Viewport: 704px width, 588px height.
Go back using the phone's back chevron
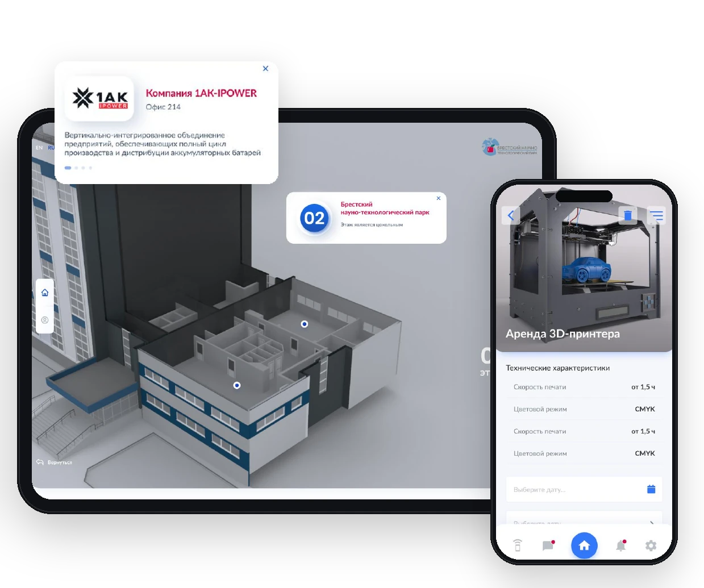pos(511,215)
